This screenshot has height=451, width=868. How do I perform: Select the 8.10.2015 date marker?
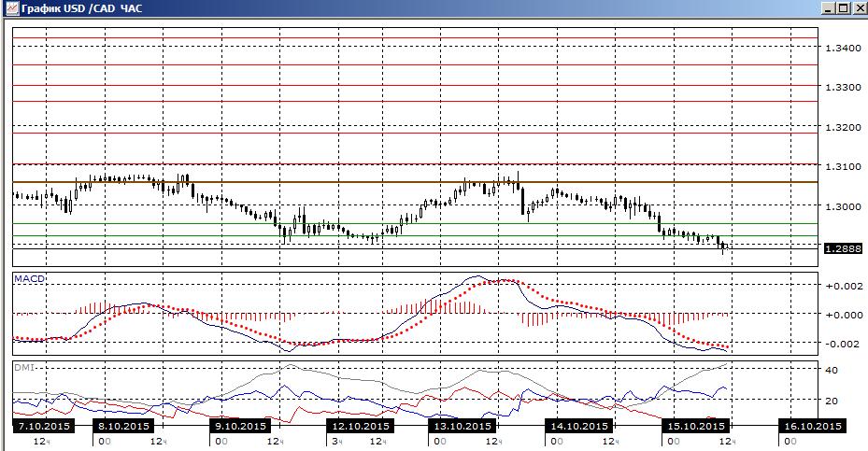[123, 426]
